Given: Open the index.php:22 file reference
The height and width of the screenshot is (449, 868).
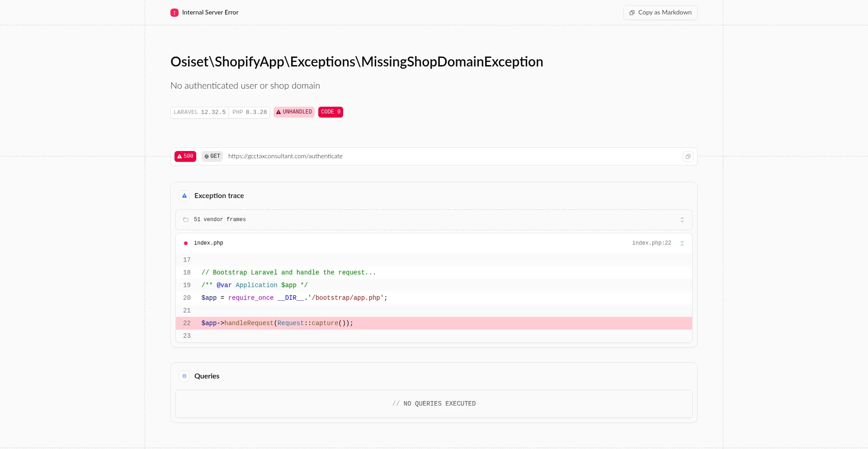Looking at the screenshot, I should (651, 243).
